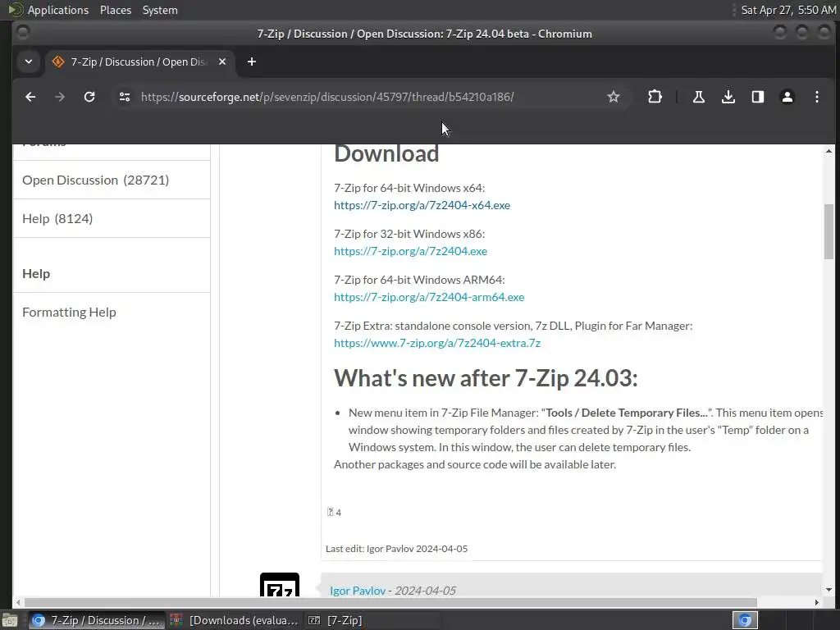Open the Open Discussion (28721) forum
Screen dimensions: 840x630
[x=95, y=180]
